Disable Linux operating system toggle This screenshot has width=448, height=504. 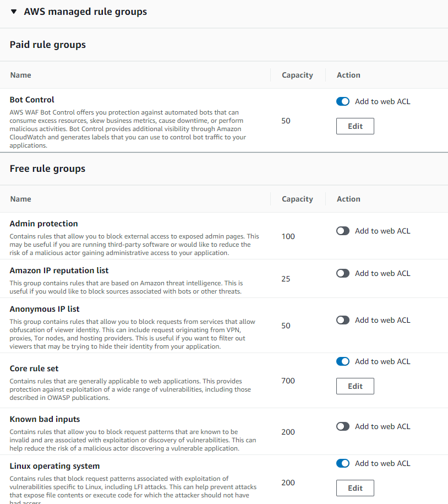pyautogui.click(x=343, y=463)
